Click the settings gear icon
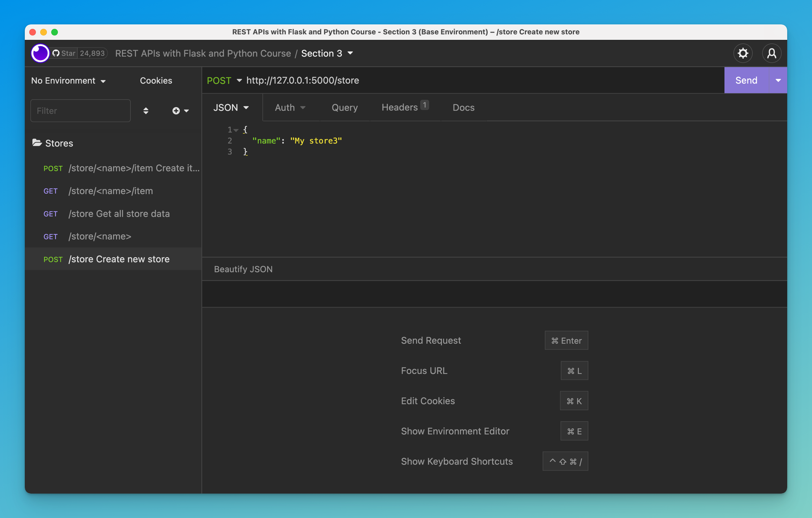 click(x=743, y=53)
